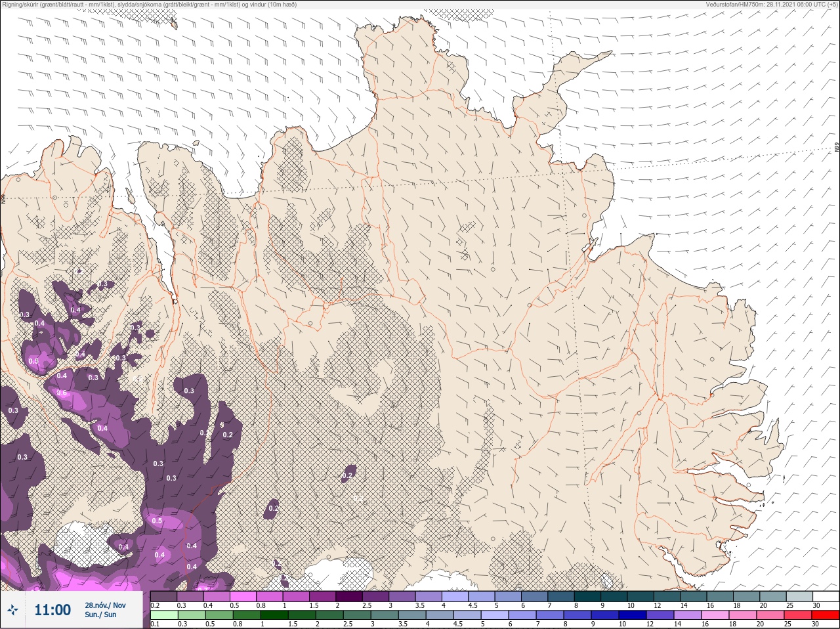Select white 30 swatch in upper legend row

[826, 596]
